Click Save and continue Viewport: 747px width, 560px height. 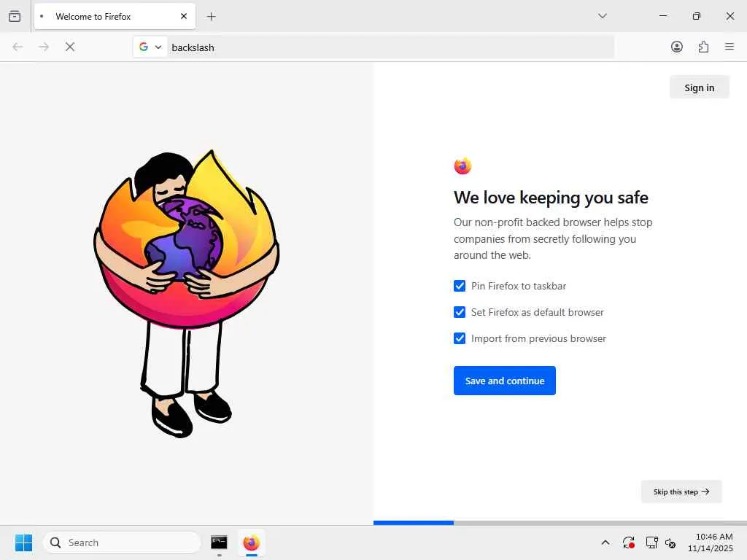tap(505, 381)
